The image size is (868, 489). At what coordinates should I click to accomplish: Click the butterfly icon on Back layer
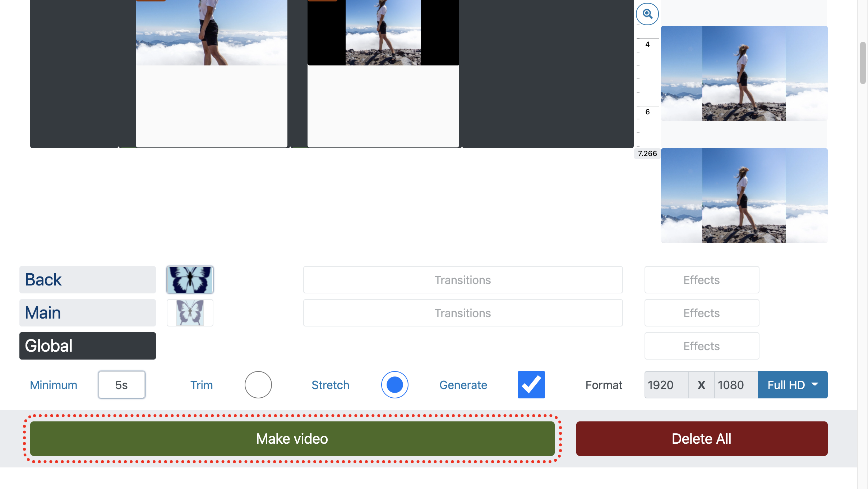pos(190,279)
